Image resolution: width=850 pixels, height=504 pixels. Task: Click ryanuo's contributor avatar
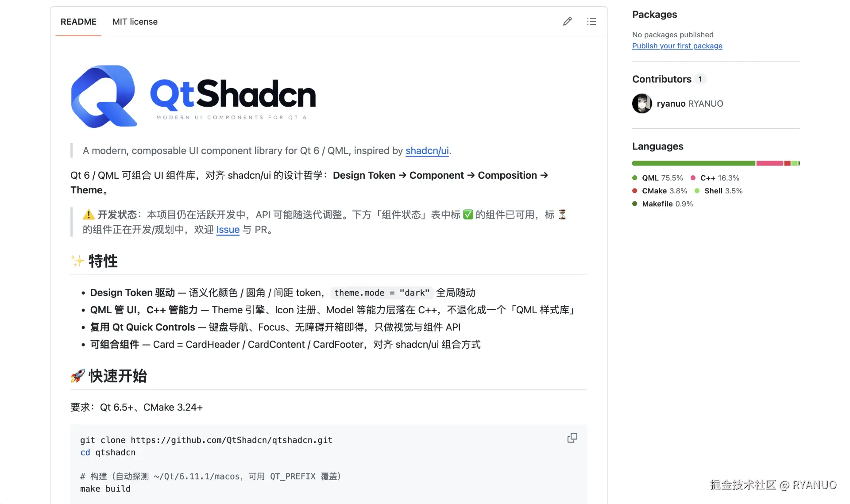point(642,104)
